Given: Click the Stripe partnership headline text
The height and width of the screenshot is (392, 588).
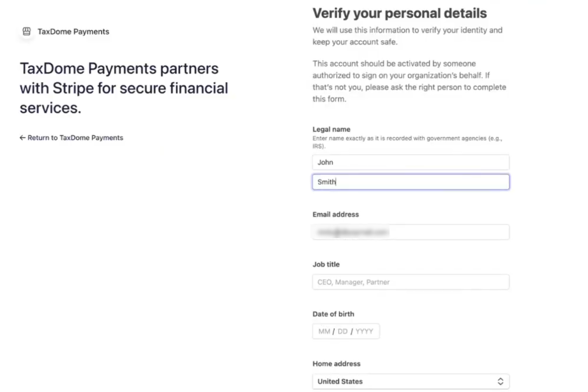Looking at the screenshot, I should point(124,88).
